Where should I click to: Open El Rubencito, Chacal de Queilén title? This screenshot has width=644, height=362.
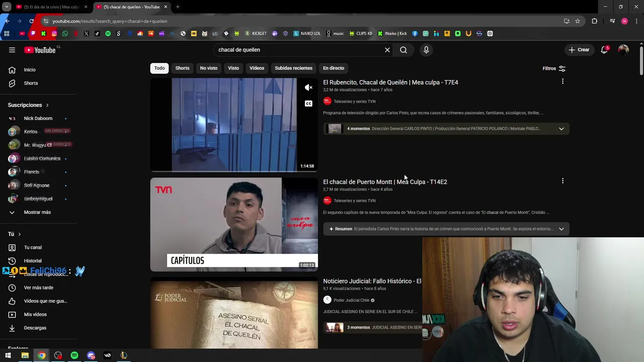pyautogui.click(x=390, y=82)
